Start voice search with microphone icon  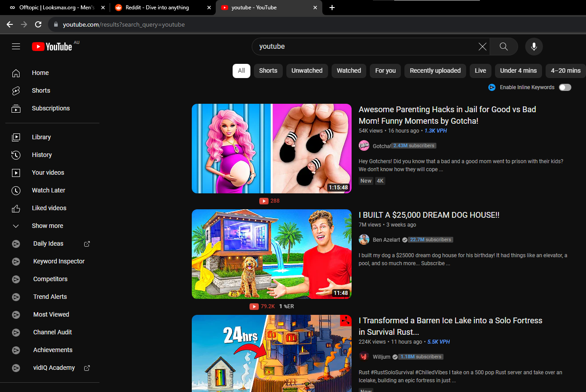coord(534,47)
